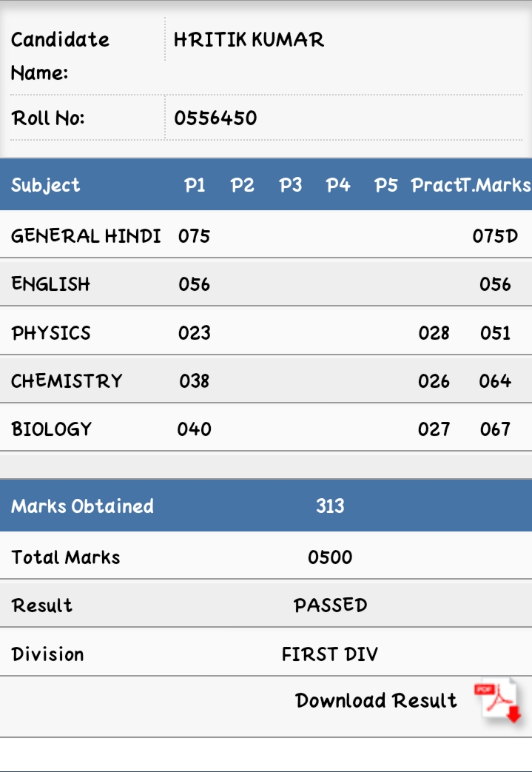Image resolution: width=532 pixels, height=772 pixels.
Task: Select the candidate name HRITIK KUMAR
Action: click(x=249, y=40)
